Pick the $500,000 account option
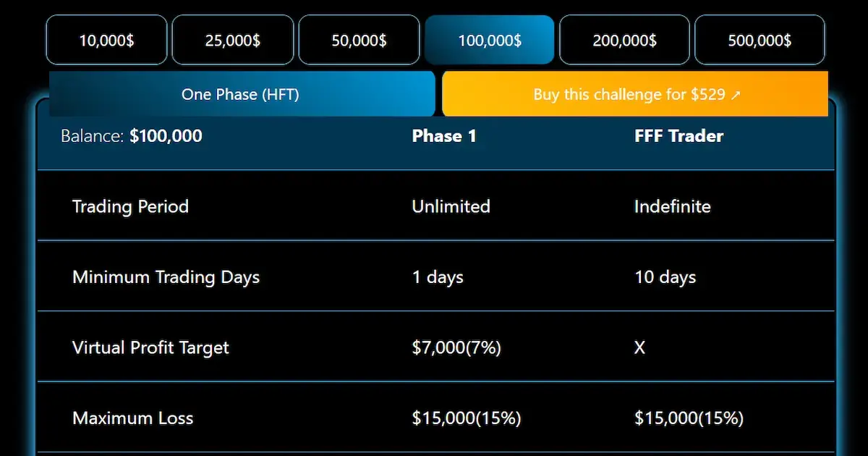The image size is (868, 456). pos(759,40)
